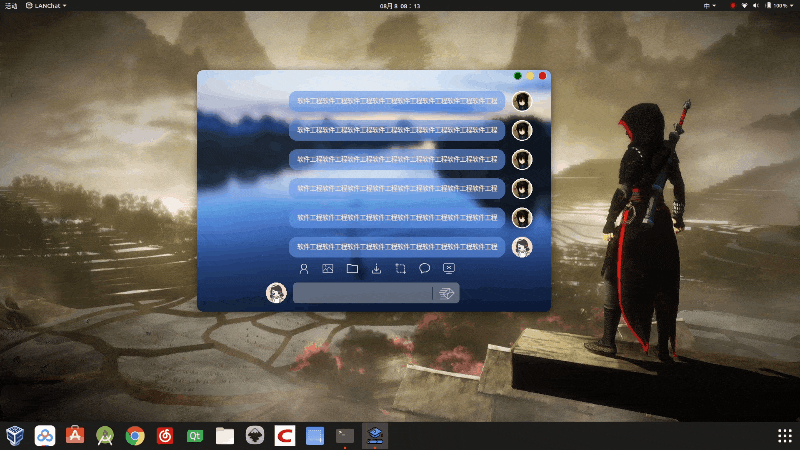800x450 pixels.
Task: Send message with the paper plane icon
Action: click(446, 293)
